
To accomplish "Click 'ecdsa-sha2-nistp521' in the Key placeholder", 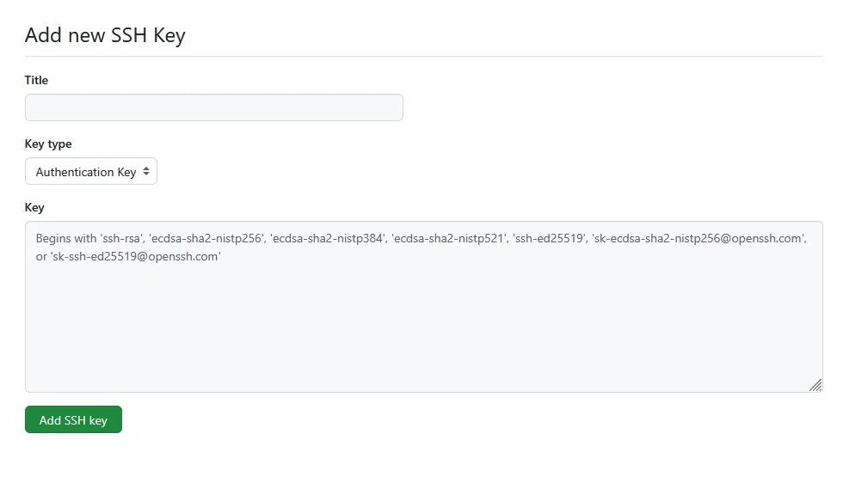I will [x=447, y=239].
